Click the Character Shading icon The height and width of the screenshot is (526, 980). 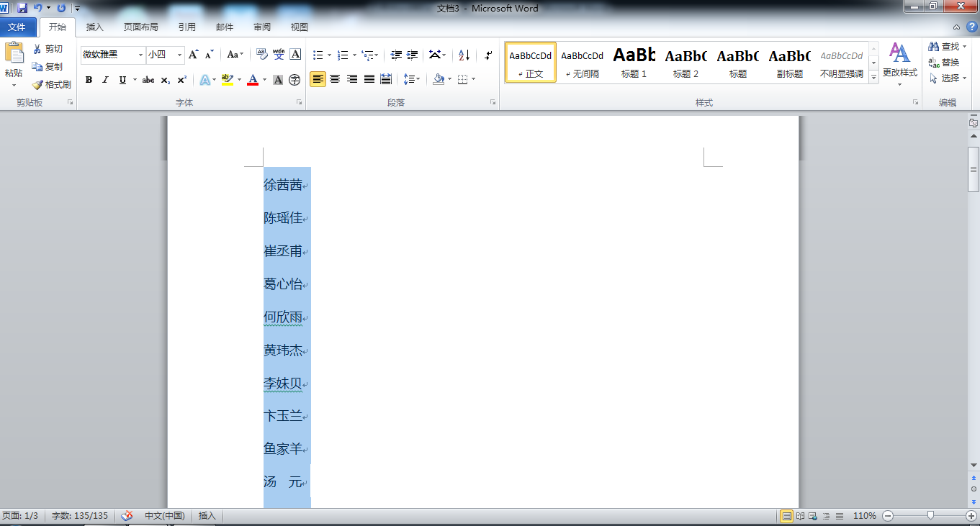pos(278,80)
